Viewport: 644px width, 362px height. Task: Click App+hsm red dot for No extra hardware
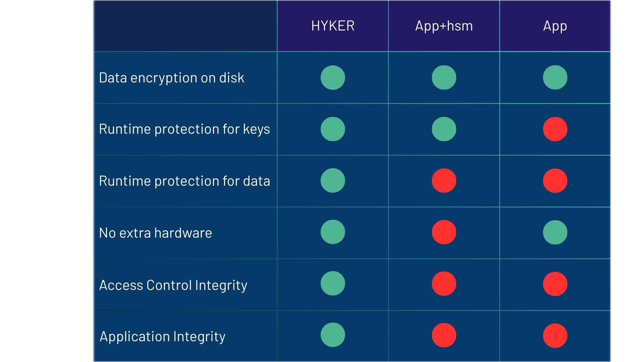point(444,232)
